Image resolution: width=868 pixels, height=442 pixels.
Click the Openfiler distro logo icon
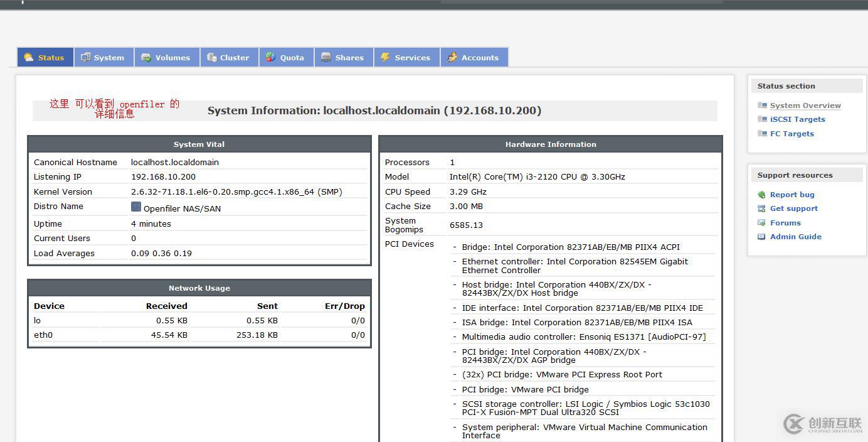136,207
